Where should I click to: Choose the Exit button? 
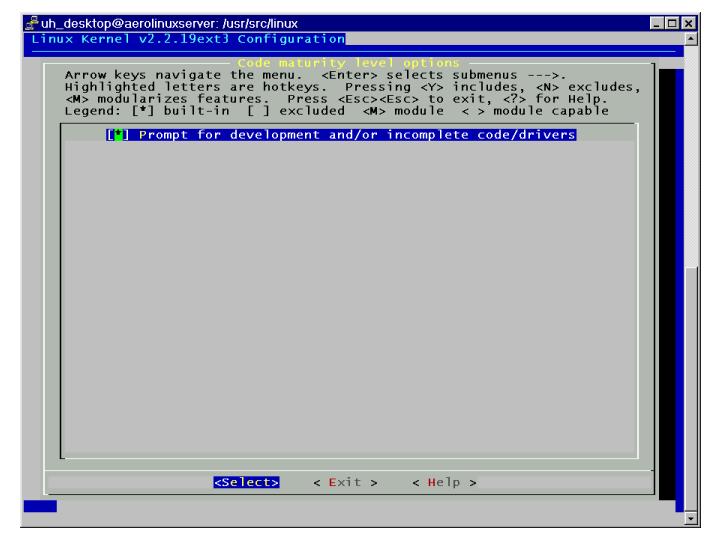(345, 482)
